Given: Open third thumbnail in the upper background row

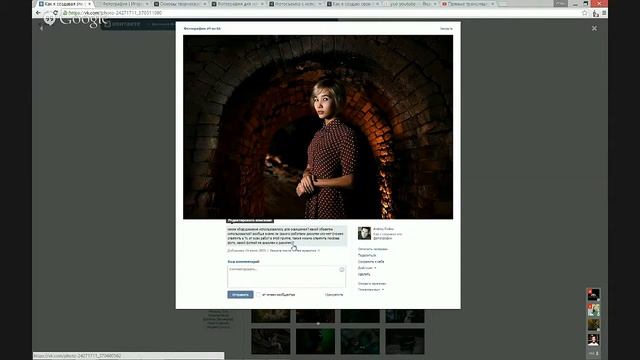Looking at the screenshot, I should (360, 316).
